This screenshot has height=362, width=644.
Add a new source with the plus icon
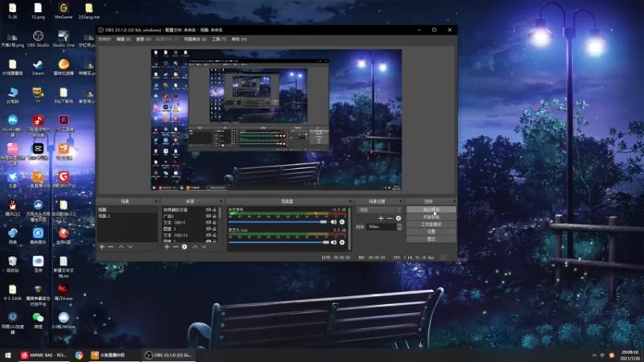[167, 247]
